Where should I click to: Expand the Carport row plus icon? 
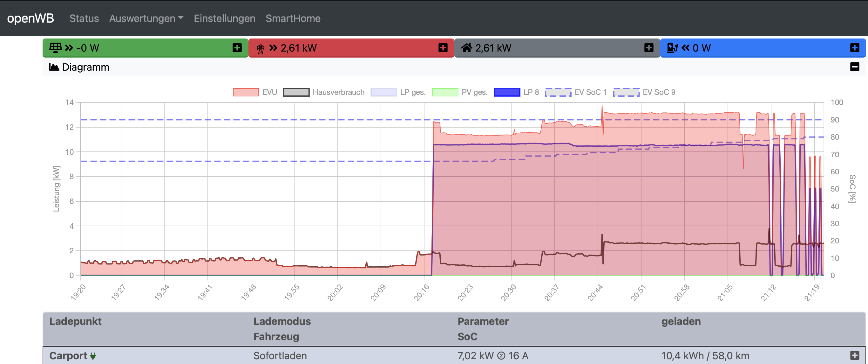click(855, 355)
